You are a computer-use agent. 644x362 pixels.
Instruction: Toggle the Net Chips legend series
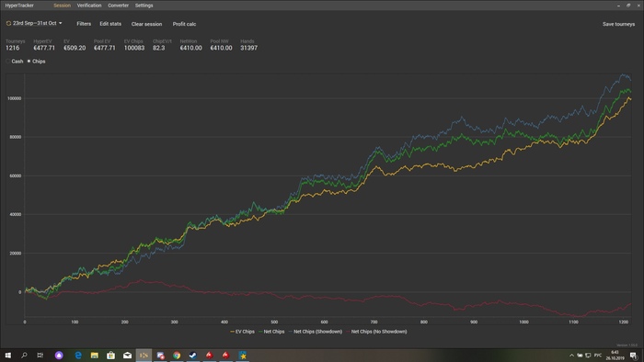pos(271,332)
